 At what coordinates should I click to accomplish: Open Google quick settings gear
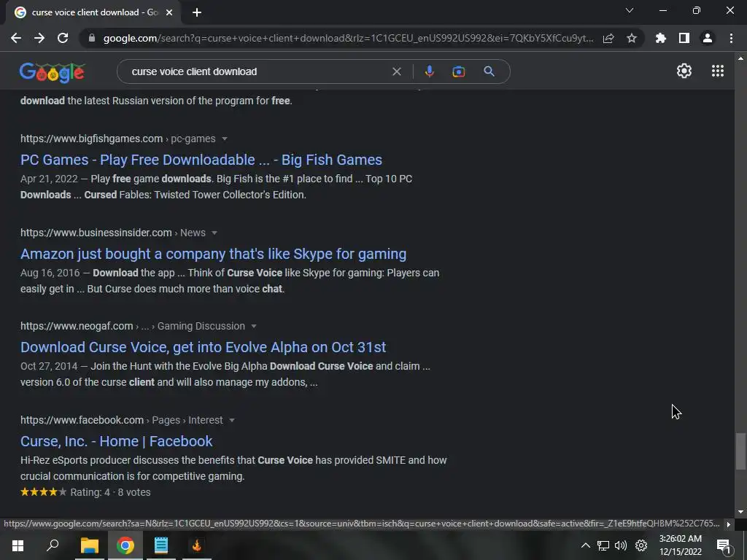coord(684,71)
